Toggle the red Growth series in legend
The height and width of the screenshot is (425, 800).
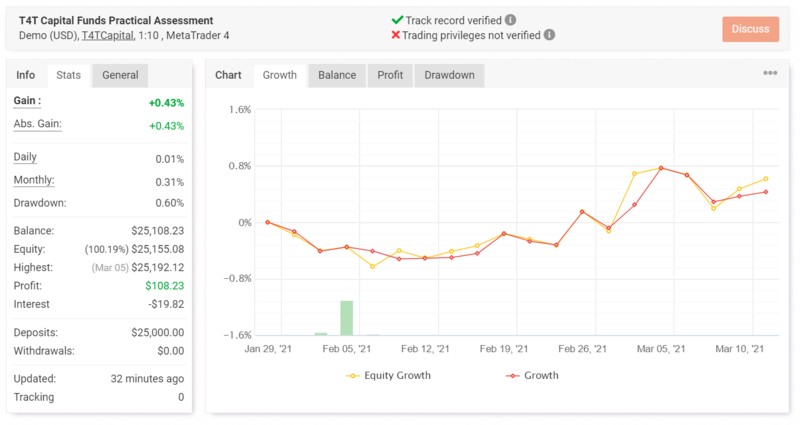coord(531,376)
